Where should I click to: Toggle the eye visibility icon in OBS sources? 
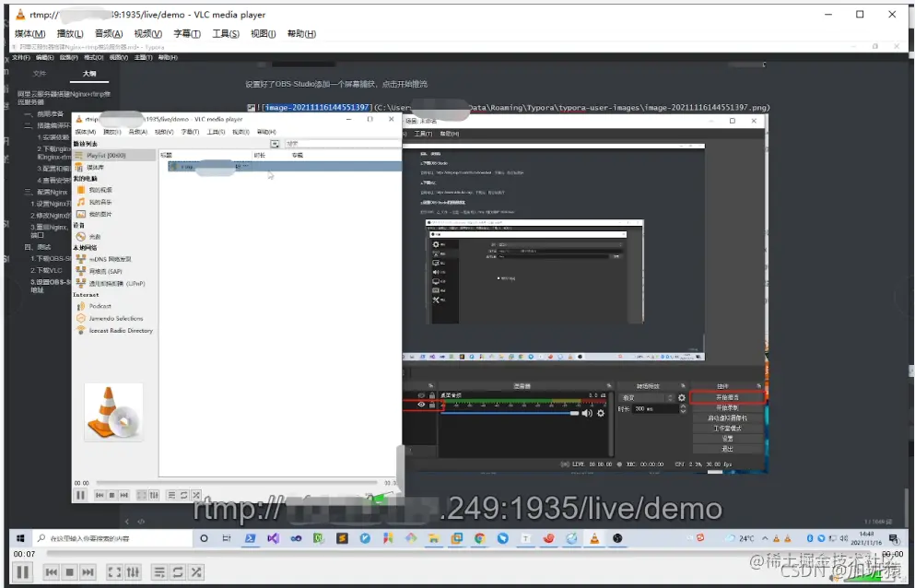421,405
